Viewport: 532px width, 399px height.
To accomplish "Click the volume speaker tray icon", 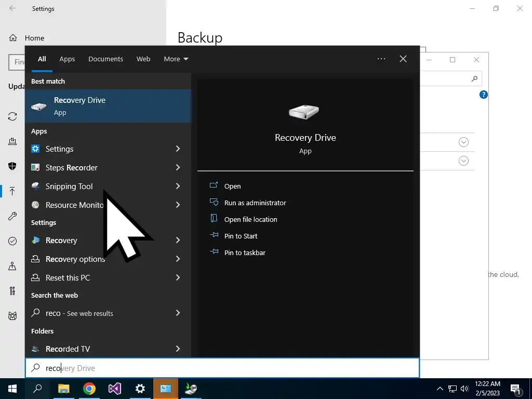I will pyautogui.click(x=464, y=389).
